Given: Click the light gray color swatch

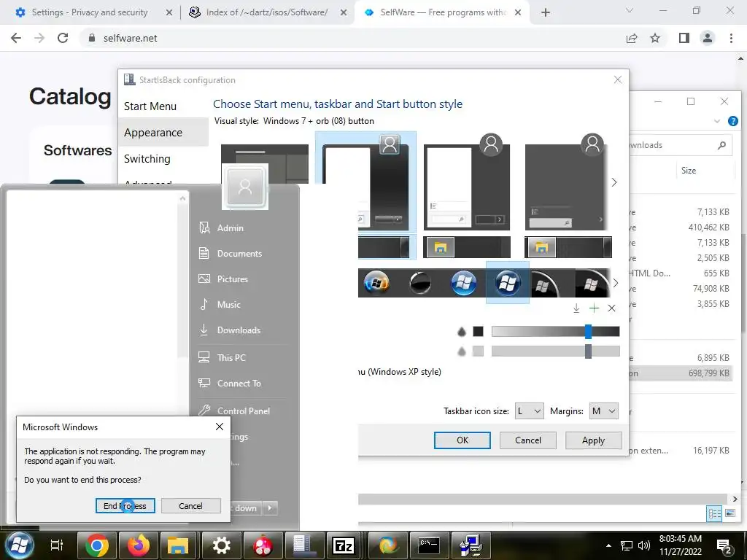Looking at the screenshot, I should point(478,351).
